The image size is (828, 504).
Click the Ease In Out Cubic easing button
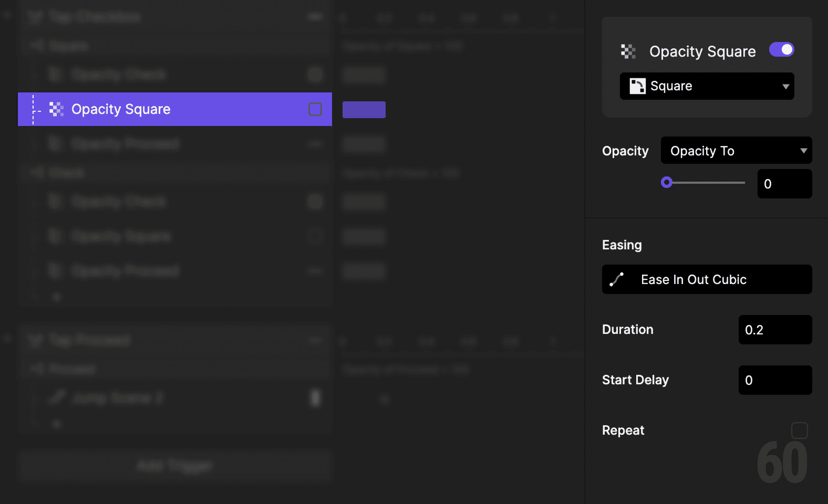(x=706, y=279)
